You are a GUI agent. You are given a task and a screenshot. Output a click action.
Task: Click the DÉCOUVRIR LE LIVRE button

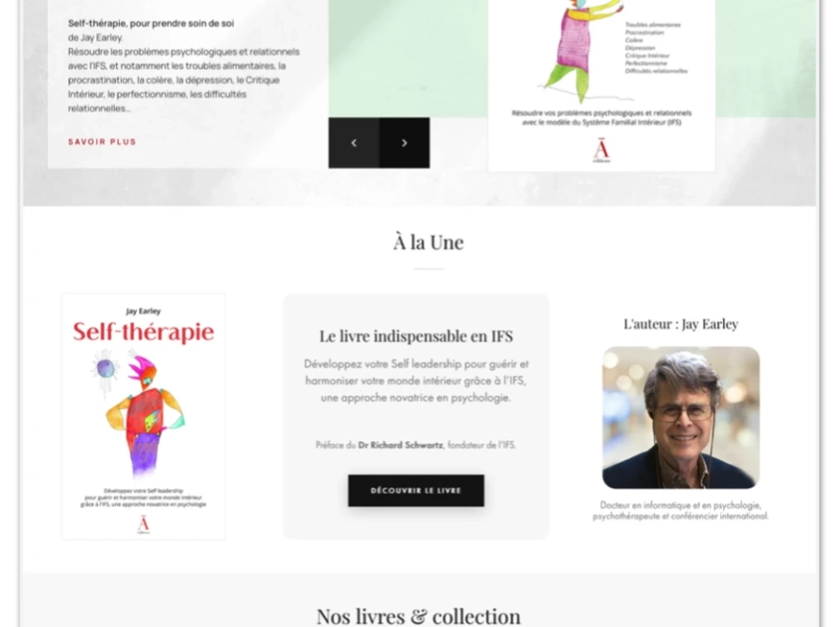[415, 490]
